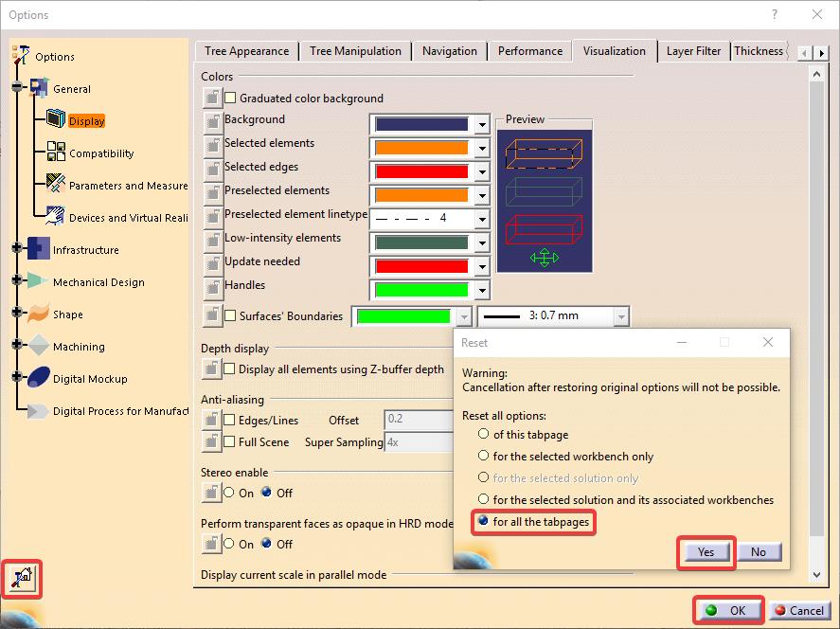Set Stereo enable to On

[x=229, y=492]
